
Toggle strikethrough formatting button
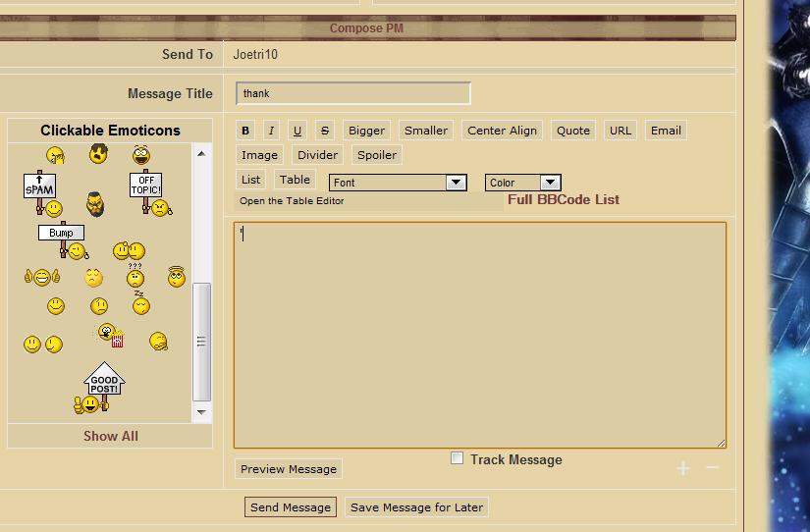tap(325, 131)
